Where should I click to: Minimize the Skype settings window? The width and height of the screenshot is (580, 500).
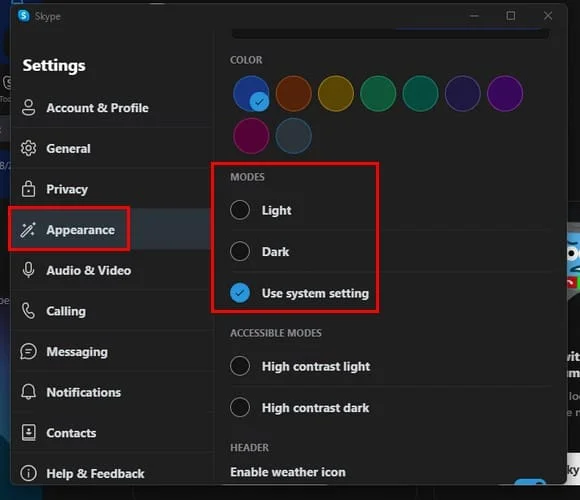475,16
